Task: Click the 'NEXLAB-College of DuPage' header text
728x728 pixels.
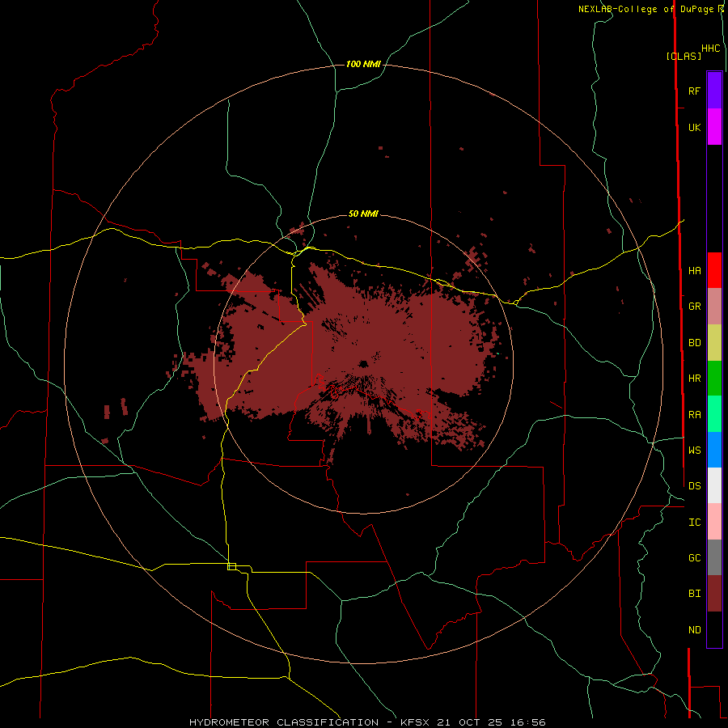Action: (x=645, y=9)
